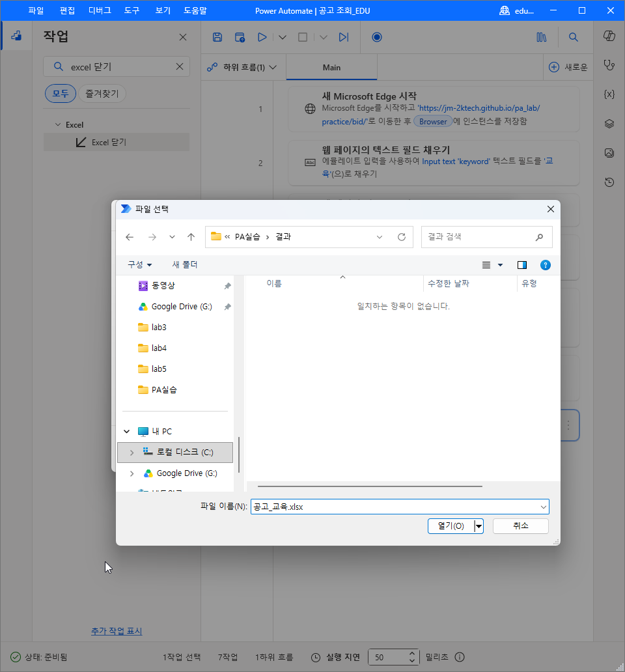The image size is (625, 672).
Task: Click the Save flow icon in toolbar
Action: pos(217,37)
